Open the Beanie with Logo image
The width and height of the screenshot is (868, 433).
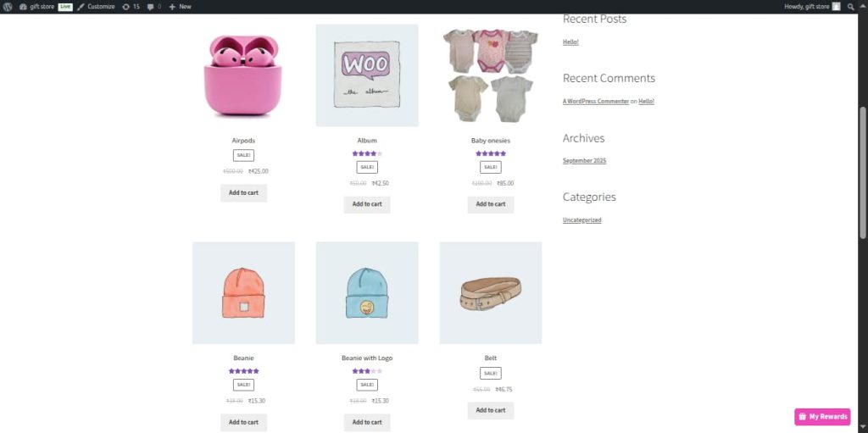(x=367, y=292)
